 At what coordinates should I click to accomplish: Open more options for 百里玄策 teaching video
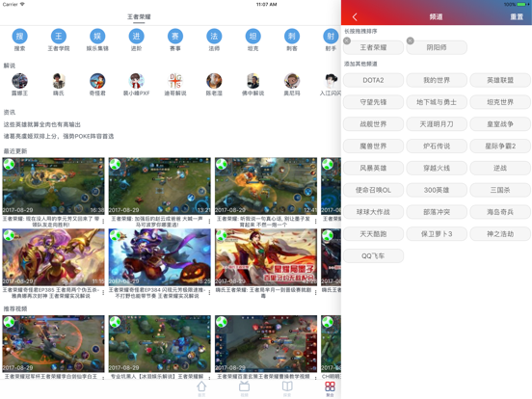pyautogui.click(x=315, y=377)
